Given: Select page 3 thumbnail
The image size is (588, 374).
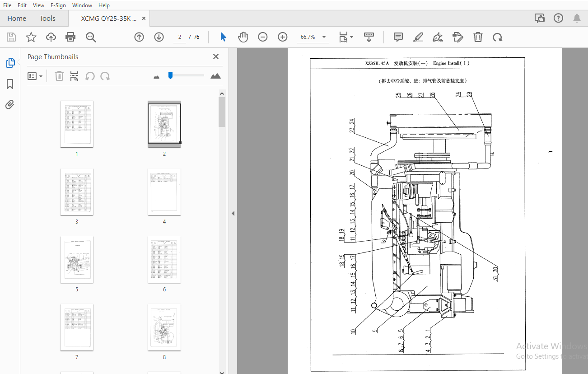Looking at the screenshot, I should pyautogui.click(x=77, y=192).
